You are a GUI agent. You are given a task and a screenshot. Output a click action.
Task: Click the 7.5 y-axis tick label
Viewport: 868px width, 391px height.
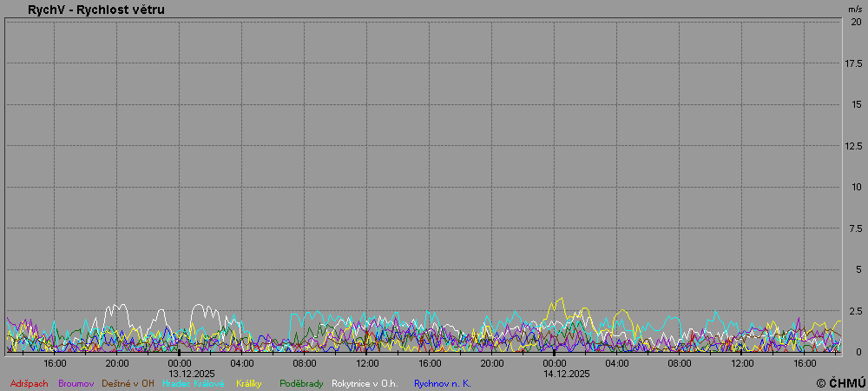click(x=855, y=229)
